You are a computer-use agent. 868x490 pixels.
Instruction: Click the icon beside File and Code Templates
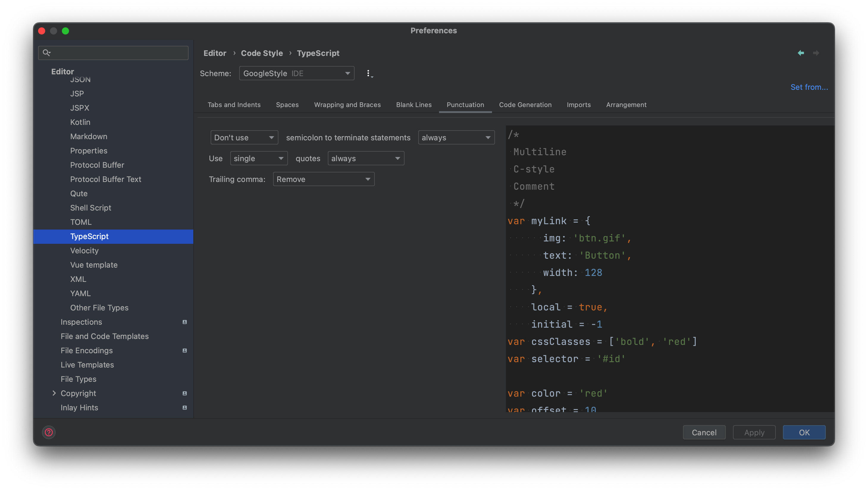tap(184, 336)
